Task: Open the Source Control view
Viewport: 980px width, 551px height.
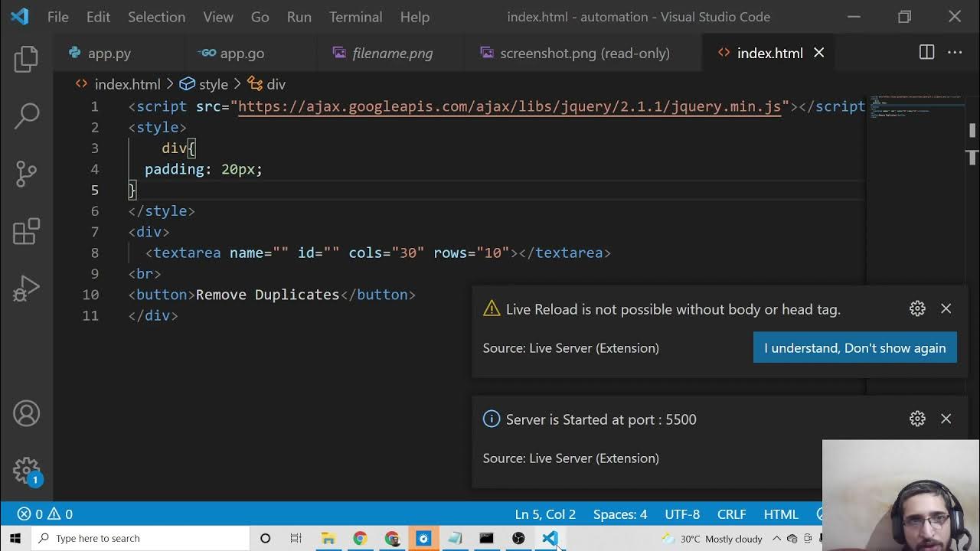Action: [x=26, y=174]
